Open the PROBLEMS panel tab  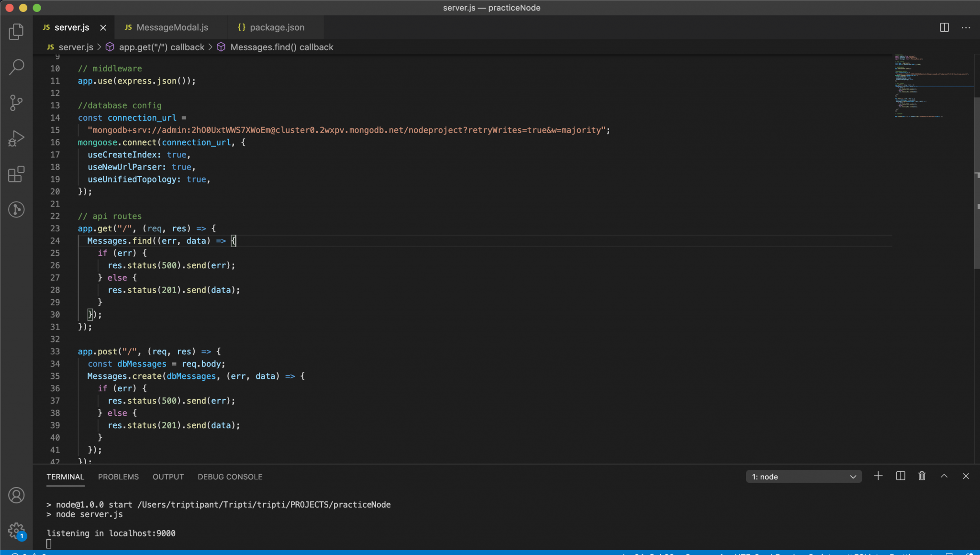pyautogui.click(x=118, y=477)
